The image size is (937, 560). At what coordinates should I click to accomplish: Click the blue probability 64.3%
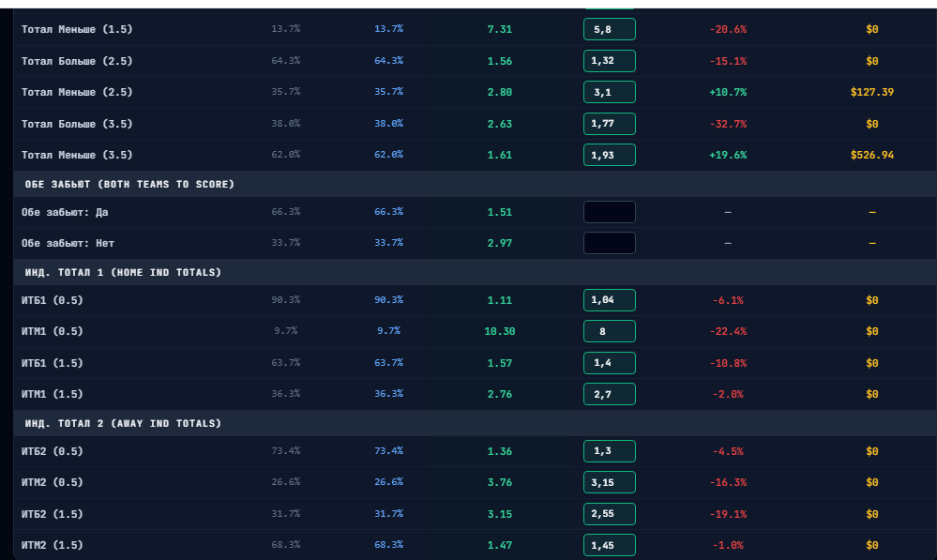click(388, 60)
